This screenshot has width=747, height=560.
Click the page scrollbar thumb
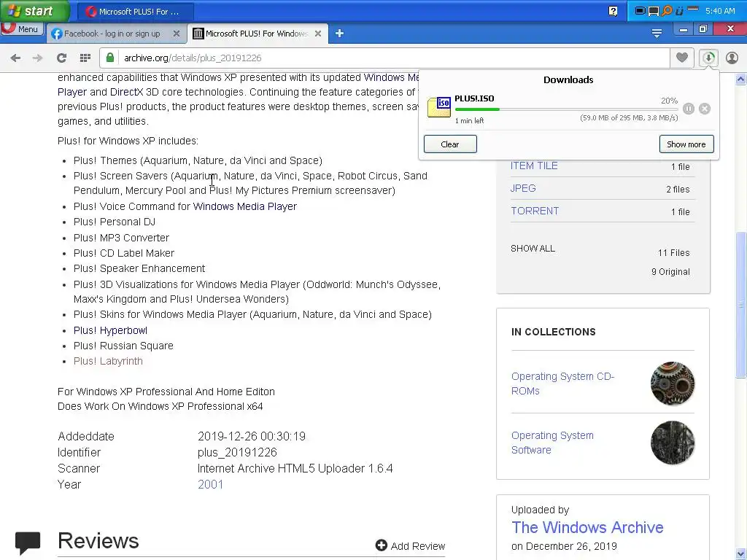[x=741, y=305]
